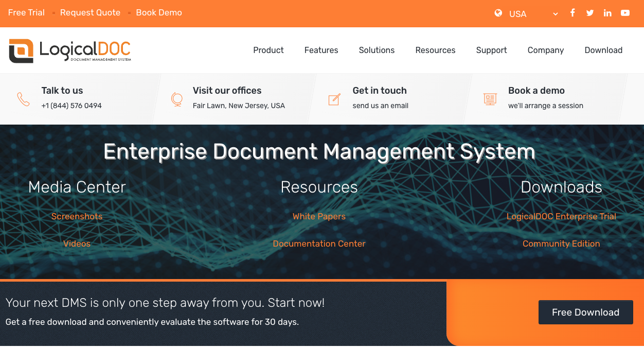Open the YouTube channel icon

pos(625,13)
